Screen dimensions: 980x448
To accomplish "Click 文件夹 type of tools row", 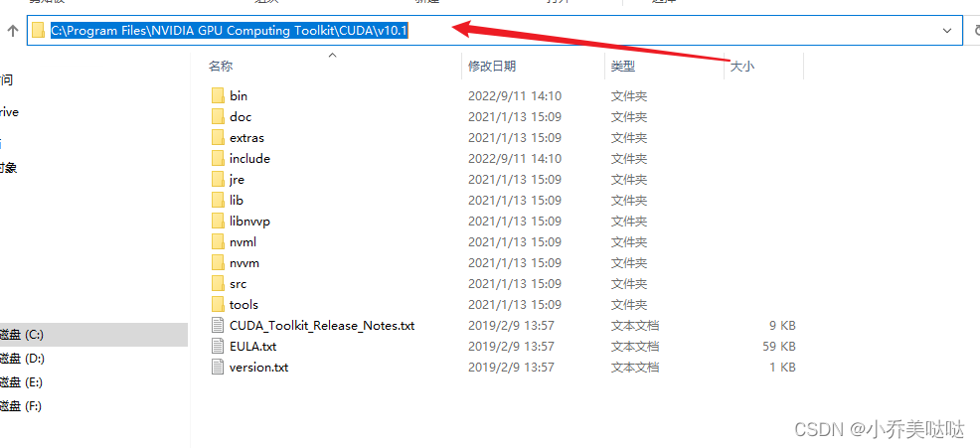I will 629,304.
